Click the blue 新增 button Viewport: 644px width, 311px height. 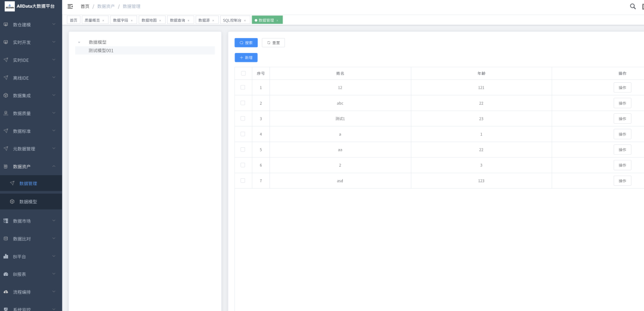(246, 58)
